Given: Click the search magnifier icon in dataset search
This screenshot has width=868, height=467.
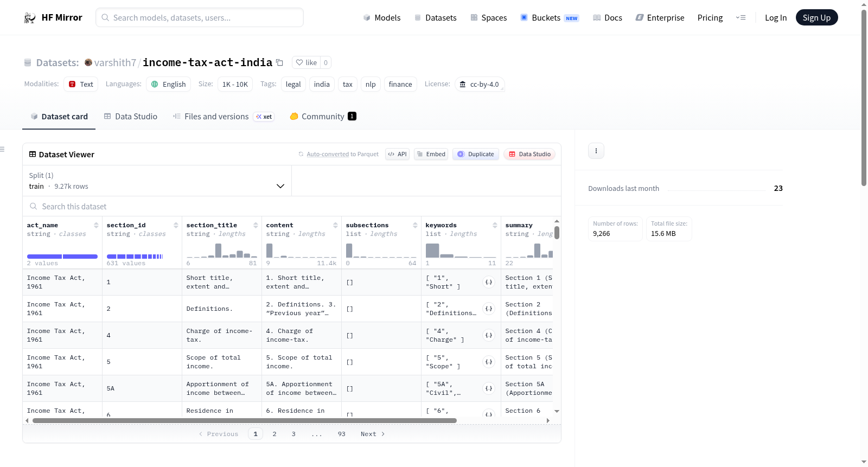Looking at the screenshot, I should (34, 206).
